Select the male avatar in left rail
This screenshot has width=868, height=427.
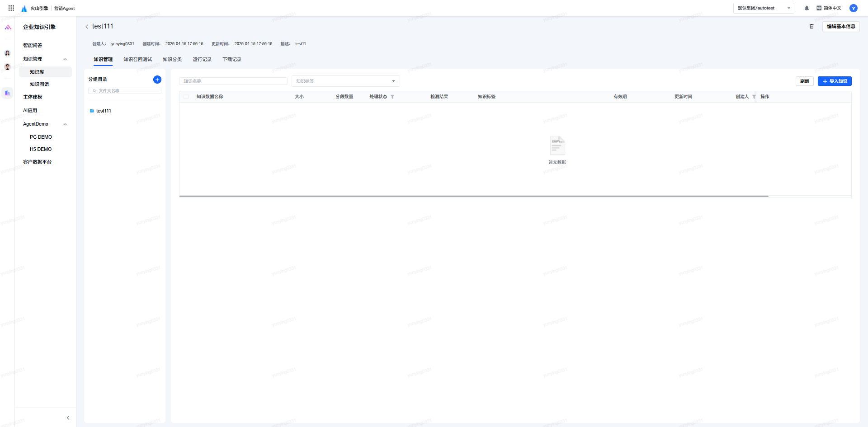(7, 67)
